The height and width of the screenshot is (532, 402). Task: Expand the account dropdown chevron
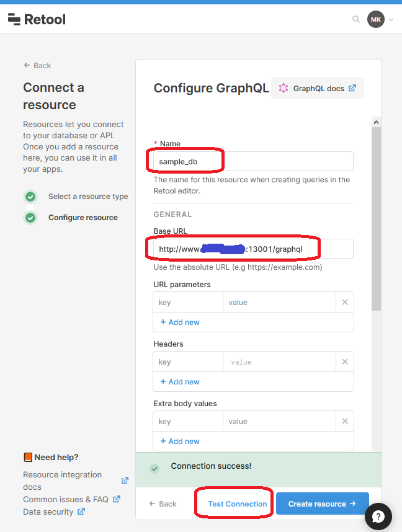tap(391, 20)
